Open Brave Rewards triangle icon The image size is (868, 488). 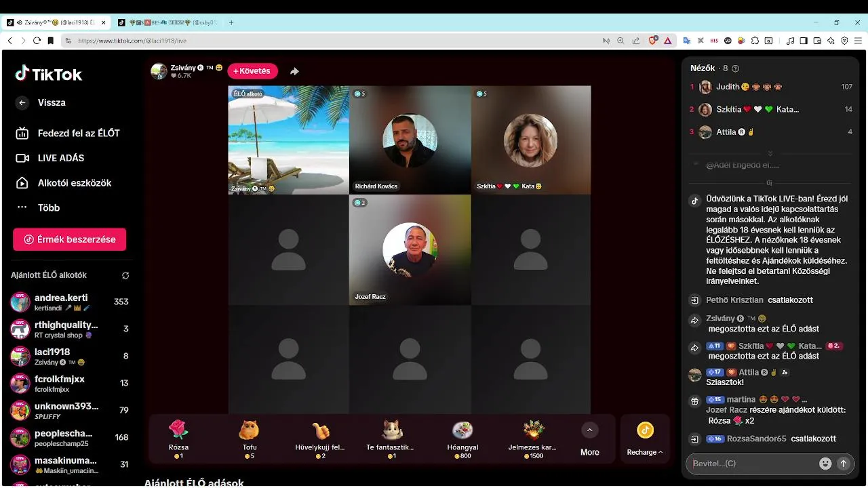click(x=668, y=41)
